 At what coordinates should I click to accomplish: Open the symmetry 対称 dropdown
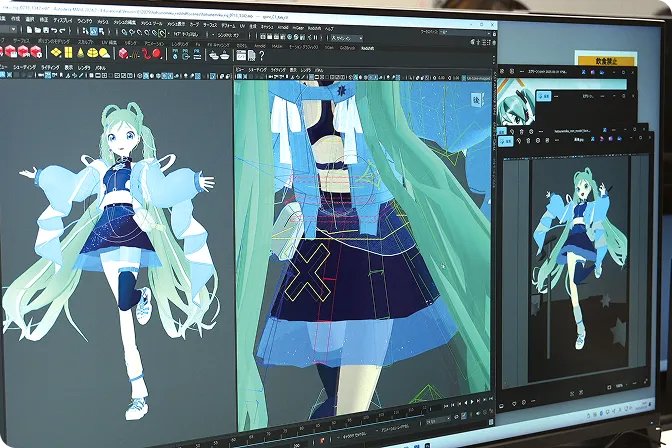(228, 35)
